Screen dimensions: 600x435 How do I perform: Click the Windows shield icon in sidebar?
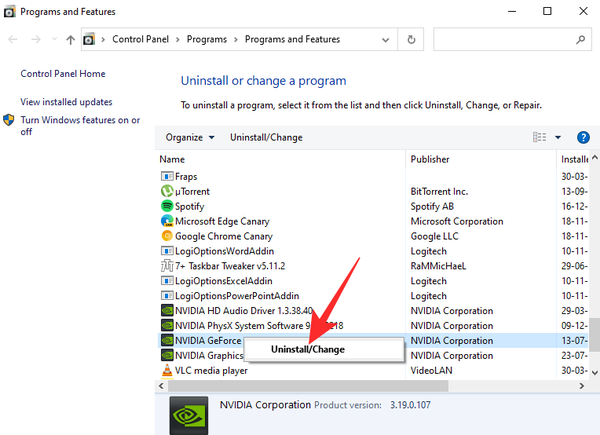[8, 120]
